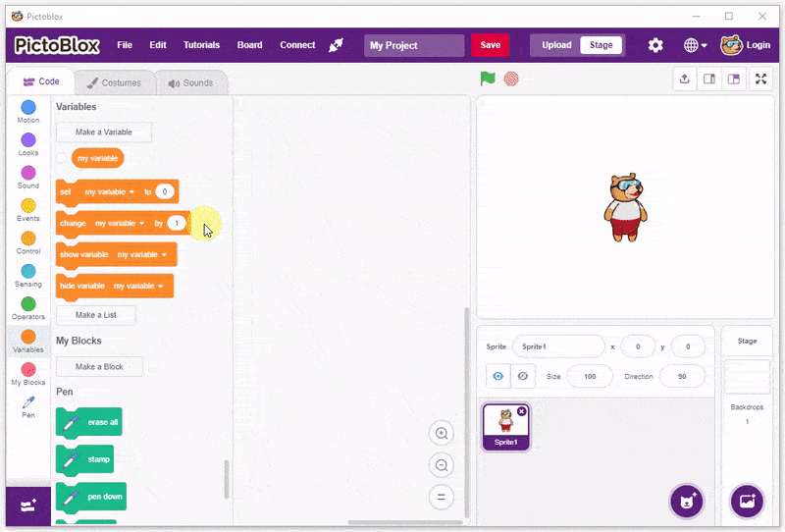Click the red Save button

point(490,45)
